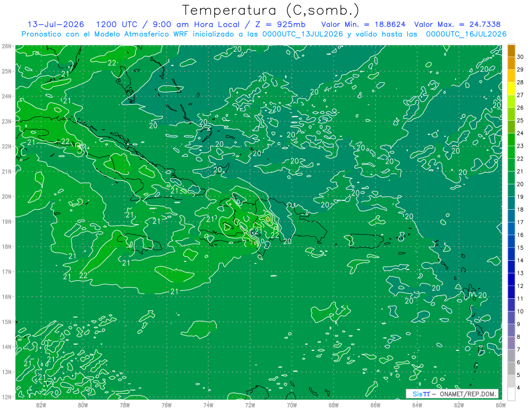This screenshot has height=411, width=532.
Task: Click the '68W' longitude axis label
Action: click(333, 405)
